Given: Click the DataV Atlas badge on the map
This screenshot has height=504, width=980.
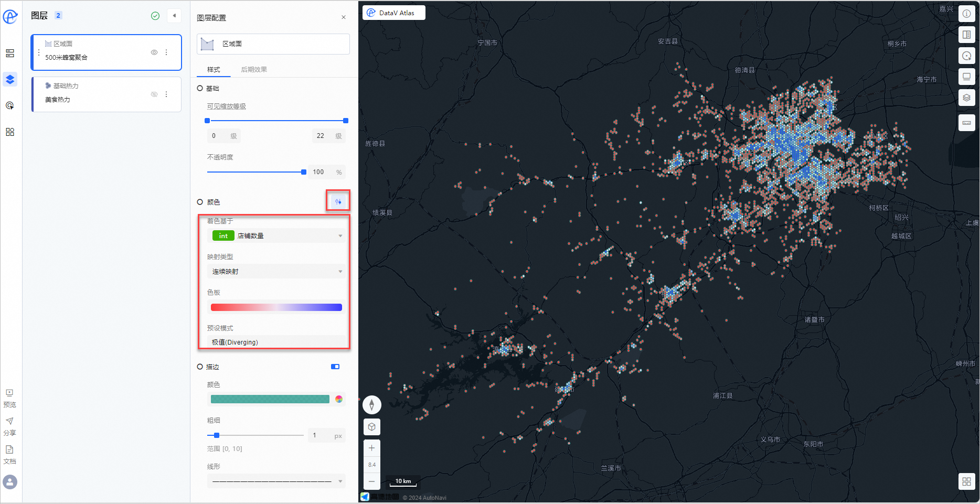Looking at the screenshot, I should (x=394, y=13).
